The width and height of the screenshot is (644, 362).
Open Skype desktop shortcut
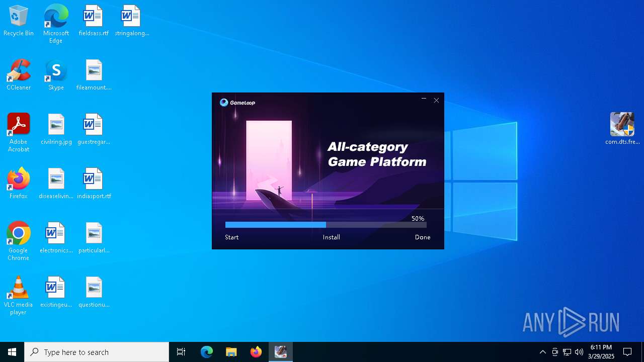(x=56, y=75)
